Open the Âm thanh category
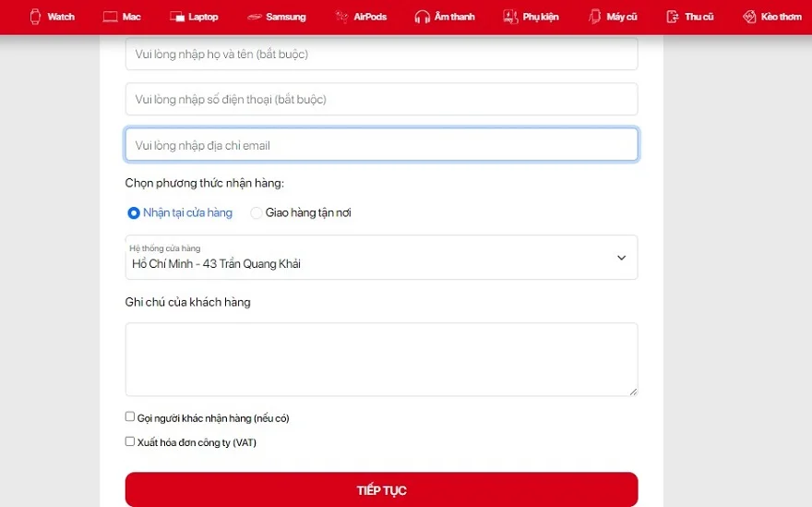This screenshot has height=507, width=812. (455, 17)
